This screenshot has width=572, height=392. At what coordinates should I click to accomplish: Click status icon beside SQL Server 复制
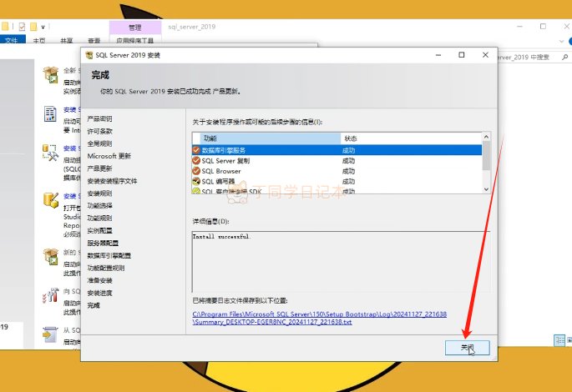point(196,161)
